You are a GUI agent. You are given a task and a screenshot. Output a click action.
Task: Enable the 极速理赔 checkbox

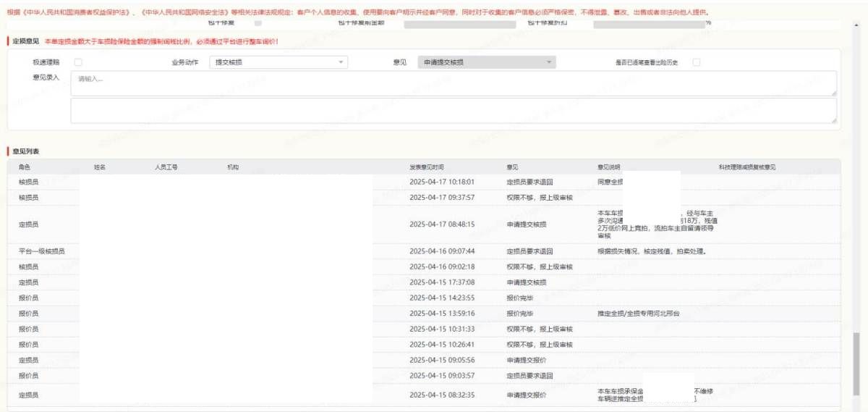pyautogui.click(x=78, y=62)
